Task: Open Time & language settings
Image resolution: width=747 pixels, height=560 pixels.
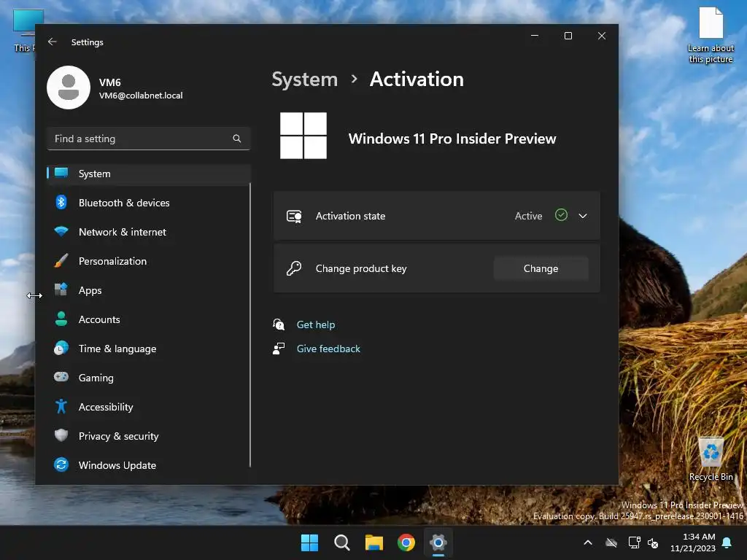Action: pyautogui.click(x=149, y=349)
